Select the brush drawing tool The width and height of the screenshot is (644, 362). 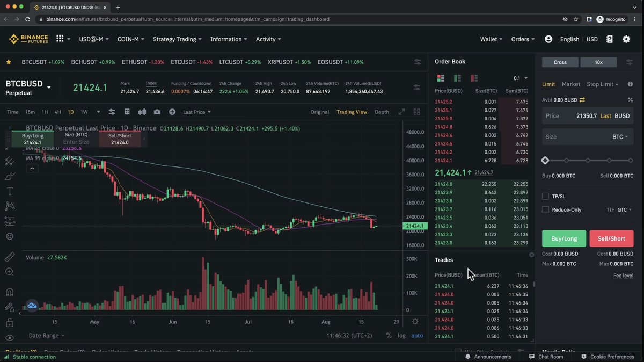coord(9,176)
